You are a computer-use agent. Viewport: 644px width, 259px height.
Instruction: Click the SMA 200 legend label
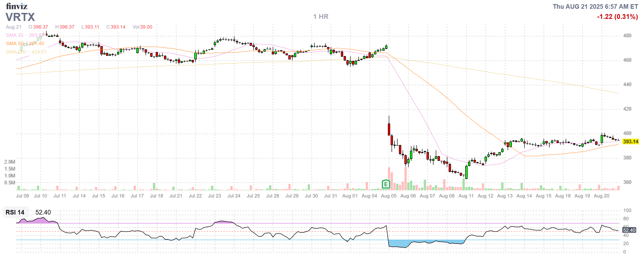(x=16, y=52)
